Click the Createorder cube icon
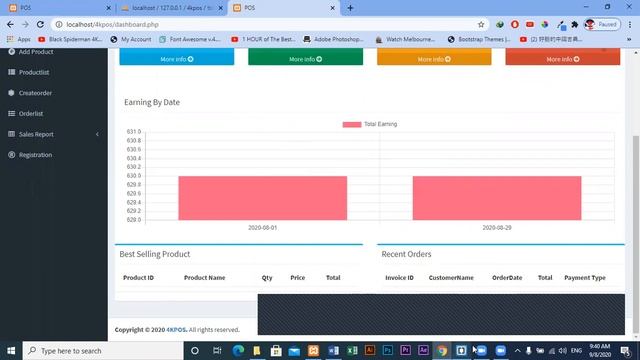 pyautogui.click(x=11, y=93)
